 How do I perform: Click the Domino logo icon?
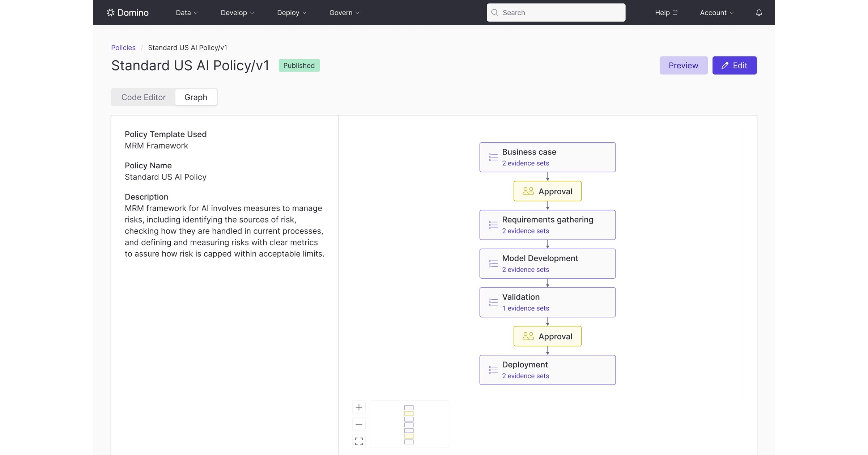(110, 13)
